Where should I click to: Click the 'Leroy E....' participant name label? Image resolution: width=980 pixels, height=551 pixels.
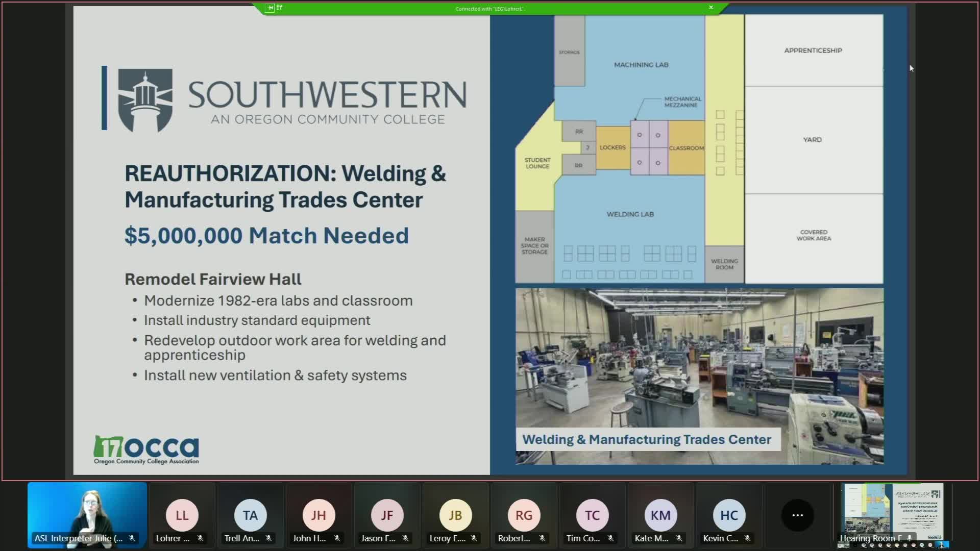(x=448, y=538)
